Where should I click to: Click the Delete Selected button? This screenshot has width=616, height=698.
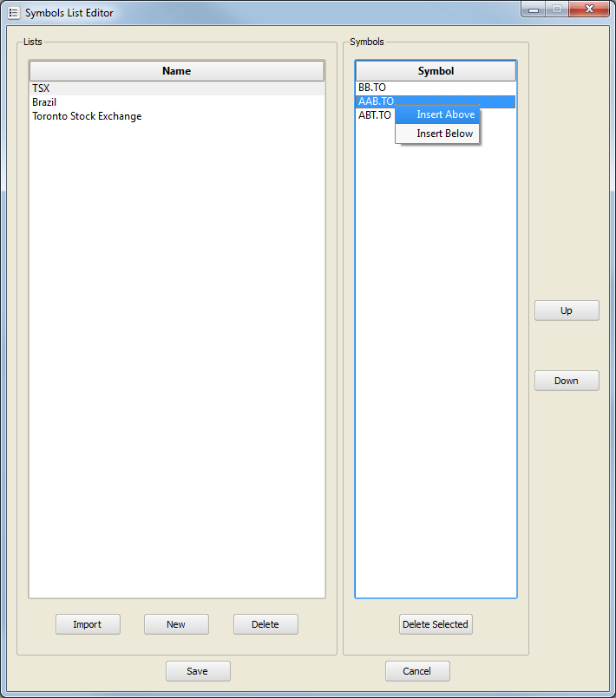436,624
